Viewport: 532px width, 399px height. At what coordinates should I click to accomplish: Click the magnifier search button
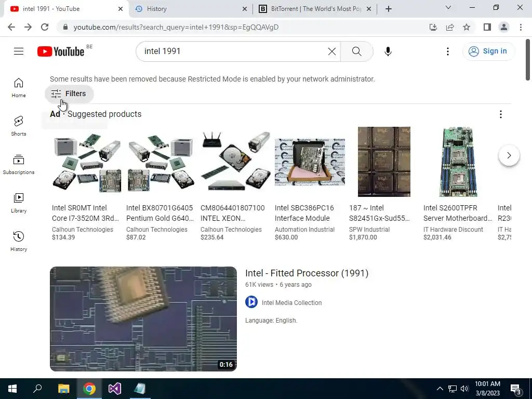[x=356, y=51]
